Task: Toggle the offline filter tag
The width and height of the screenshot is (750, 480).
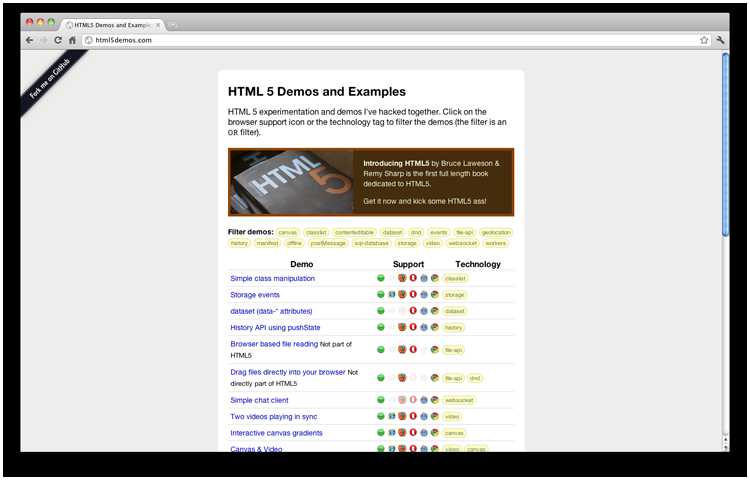Action: coord(294,243)
